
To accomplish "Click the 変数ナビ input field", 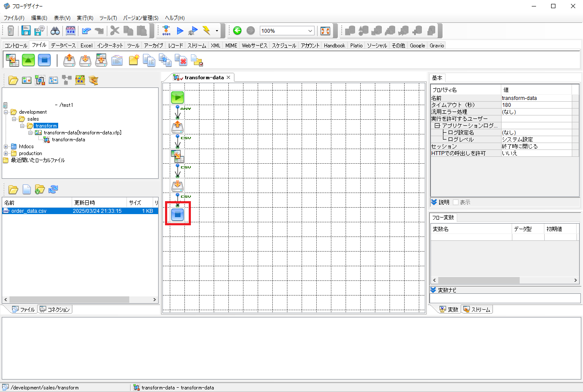I will 505,298.
